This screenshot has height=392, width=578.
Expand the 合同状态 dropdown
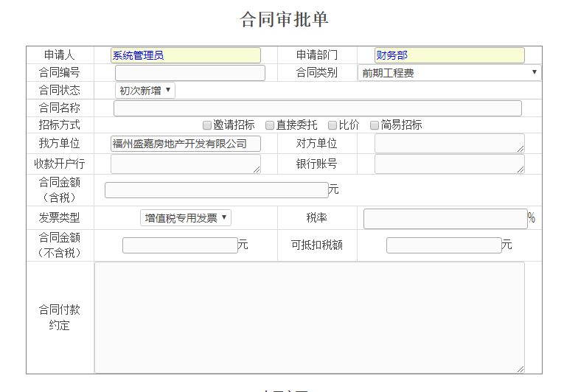coord(145,91)
